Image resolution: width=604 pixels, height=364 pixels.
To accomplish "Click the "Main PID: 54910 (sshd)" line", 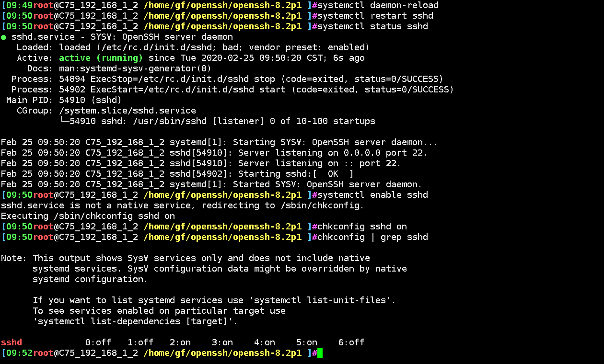I will click(64, 100).
